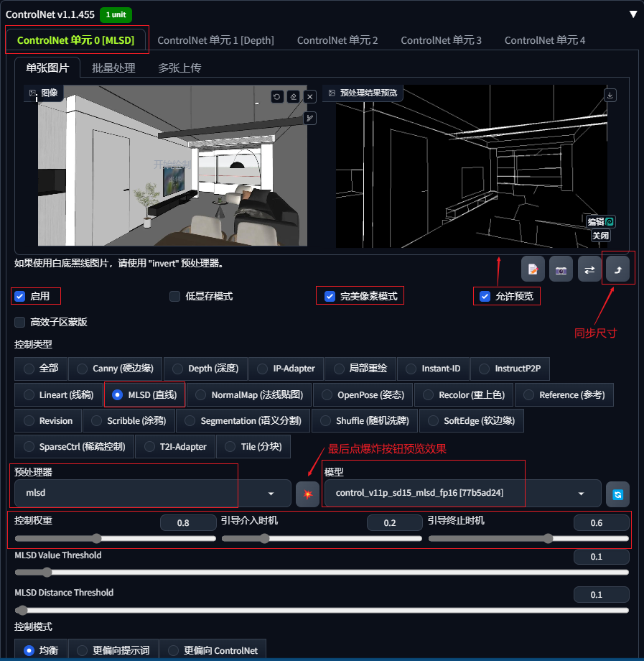644x661 pixels.
Task: Select Segmentation (语义分割) control type
Action: click(x=243, y=421)
